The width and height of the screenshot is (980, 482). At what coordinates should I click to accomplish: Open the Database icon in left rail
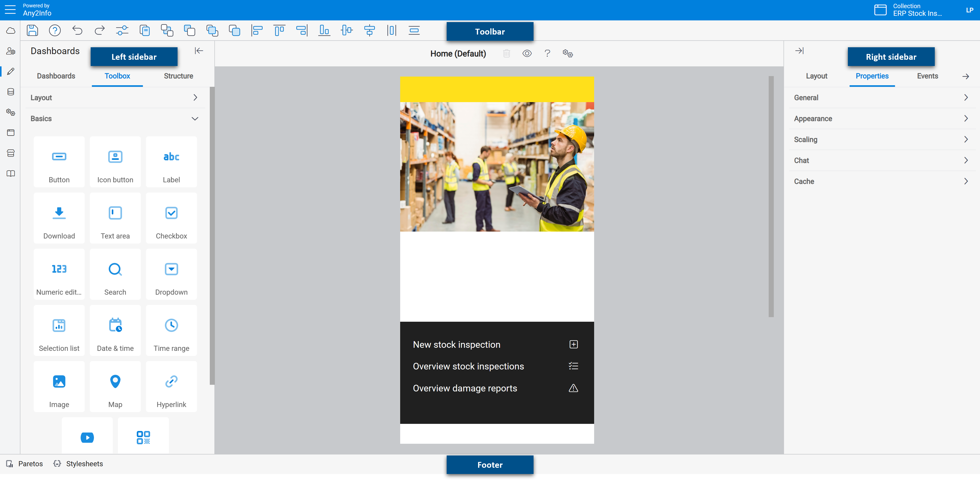11,92
